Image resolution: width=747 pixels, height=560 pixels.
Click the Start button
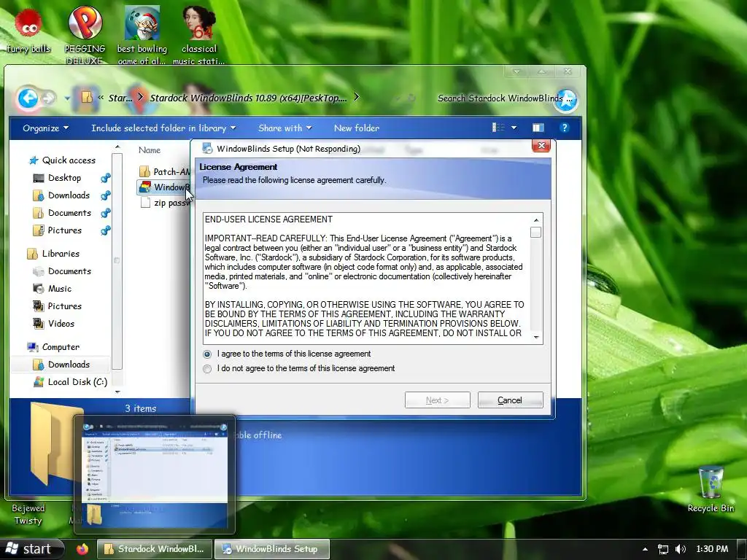point(31,549)
